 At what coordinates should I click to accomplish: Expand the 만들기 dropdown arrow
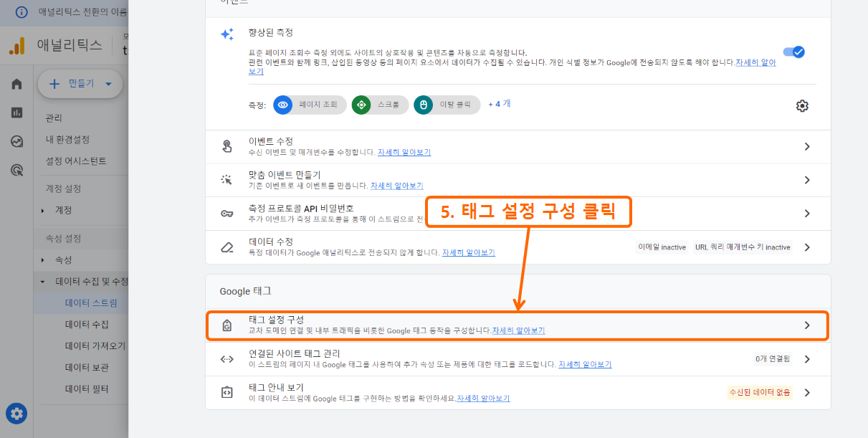(109, 84)
